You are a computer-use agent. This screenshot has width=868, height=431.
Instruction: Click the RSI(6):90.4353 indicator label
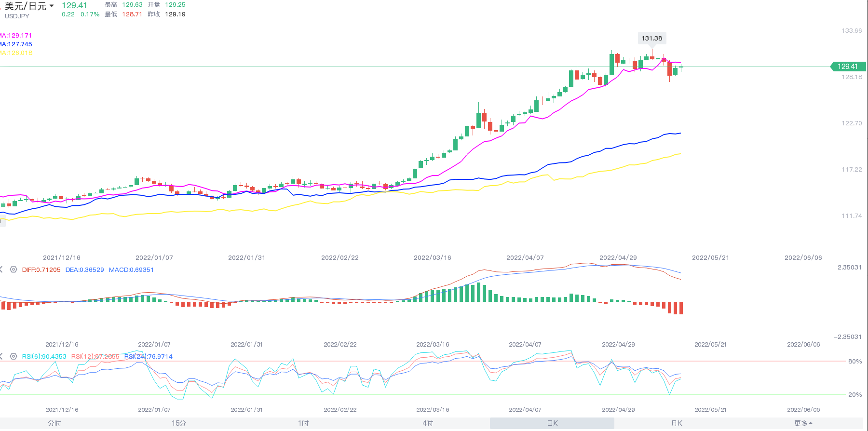click(44, 356)
